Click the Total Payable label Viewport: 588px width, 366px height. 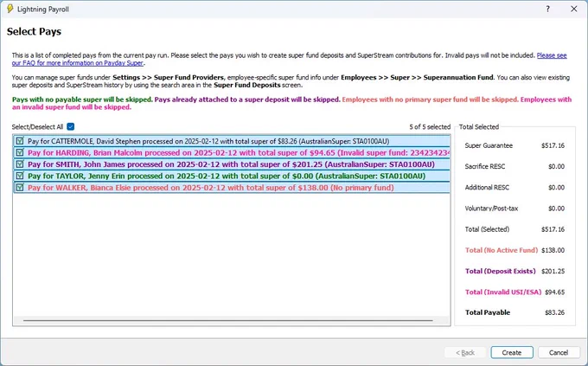[488, 312]
